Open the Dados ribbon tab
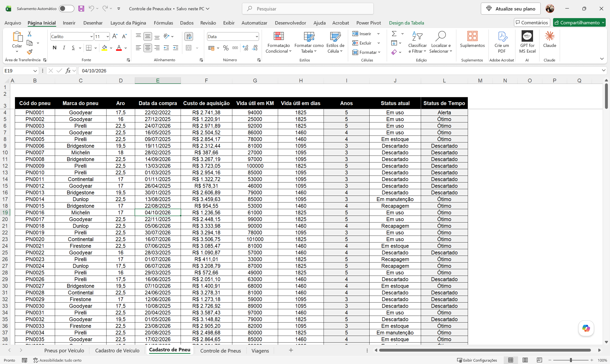The image size is (610, 364). pyautogui.click(x=187, y=23)
